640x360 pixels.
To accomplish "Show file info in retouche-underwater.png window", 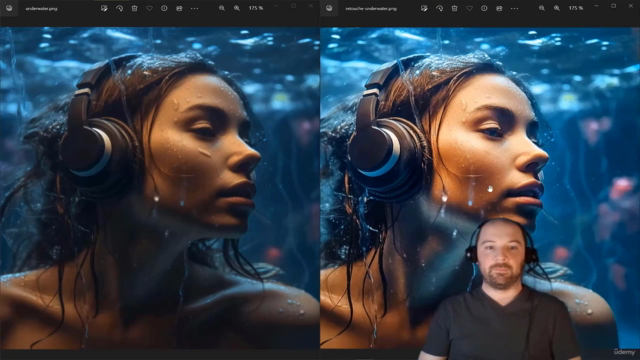I will 484,8.
